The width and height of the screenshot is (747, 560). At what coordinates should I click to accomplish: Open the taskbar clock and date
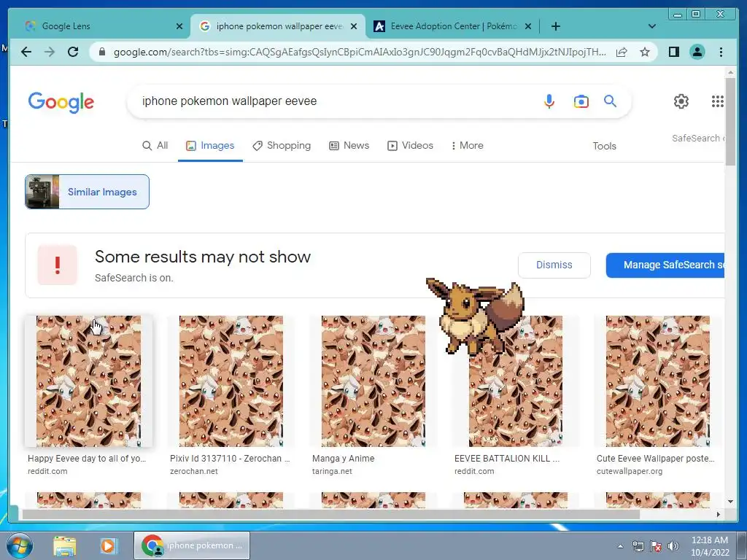point(710,546)
